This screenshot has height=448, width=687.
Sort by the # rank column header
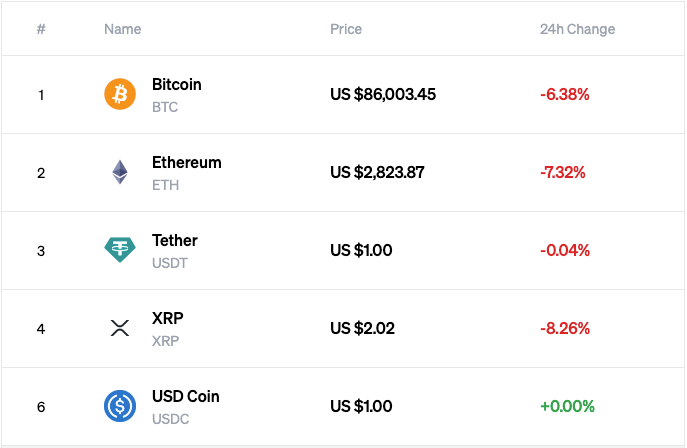click(x=41, y=29)
